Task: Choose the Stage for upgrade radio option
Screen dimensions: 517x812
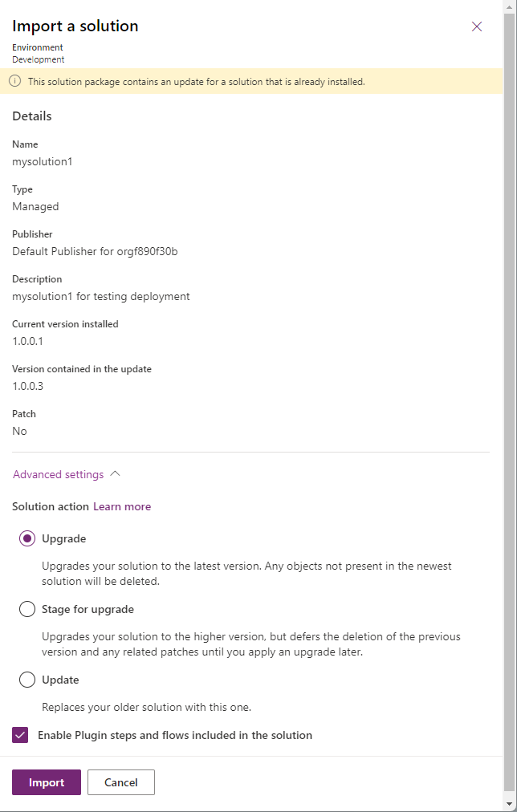Action: pos(27,609)
